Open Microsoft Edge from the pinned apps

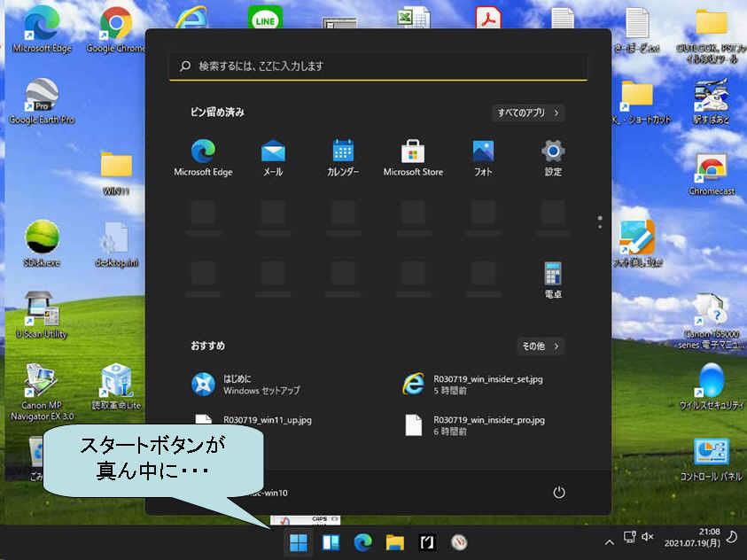[x=203, y=158]
